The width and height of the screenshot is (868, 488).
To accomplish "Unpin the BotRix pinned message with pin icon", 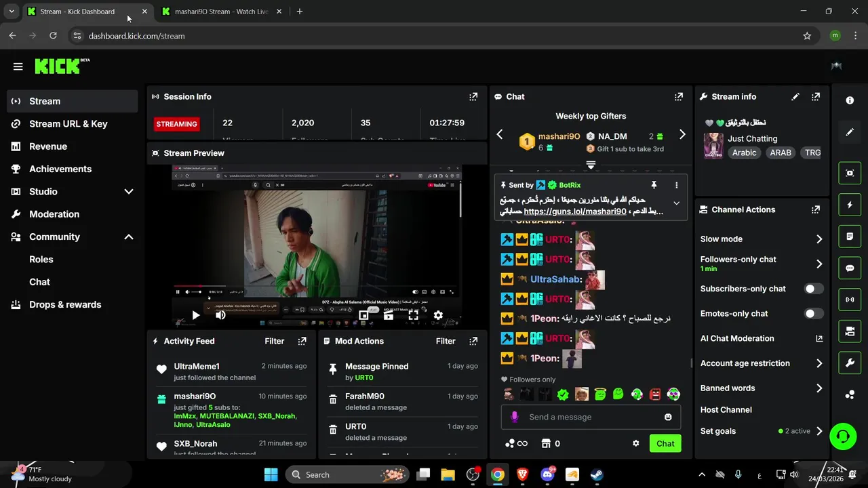I will [x=654, y=185].
